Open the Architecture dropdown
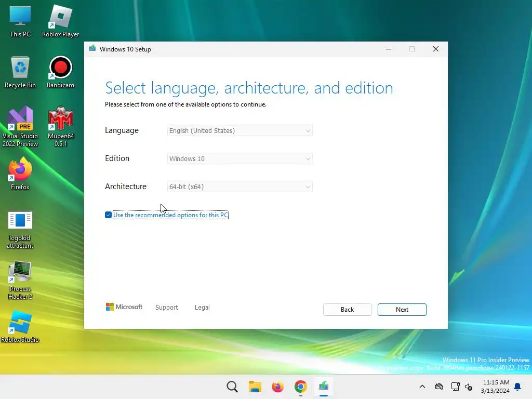532x399 pixels. pyautogui.click(x=240, y=187)
